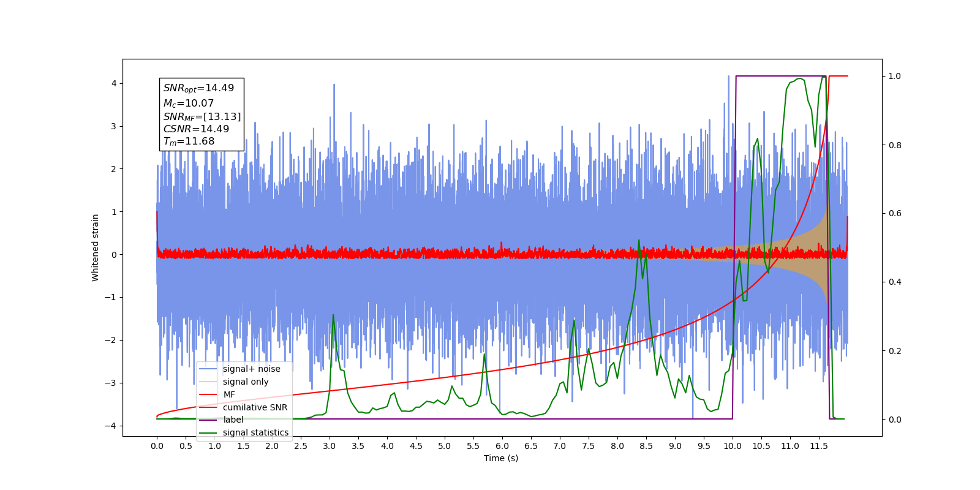Screen dimensions: 980x490
Task: Click the right y-axis tick label 1.0
Action: tap(895, 76)
